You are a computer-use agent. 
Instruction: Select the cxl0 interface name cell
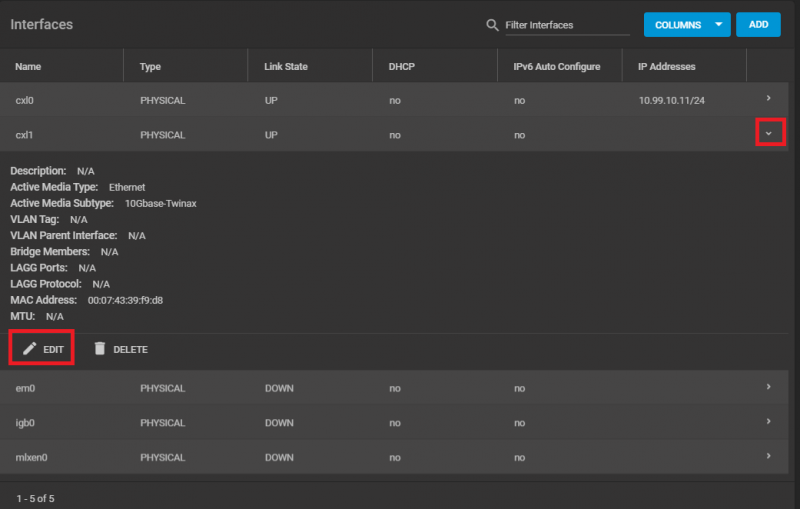tap(25, 100)
